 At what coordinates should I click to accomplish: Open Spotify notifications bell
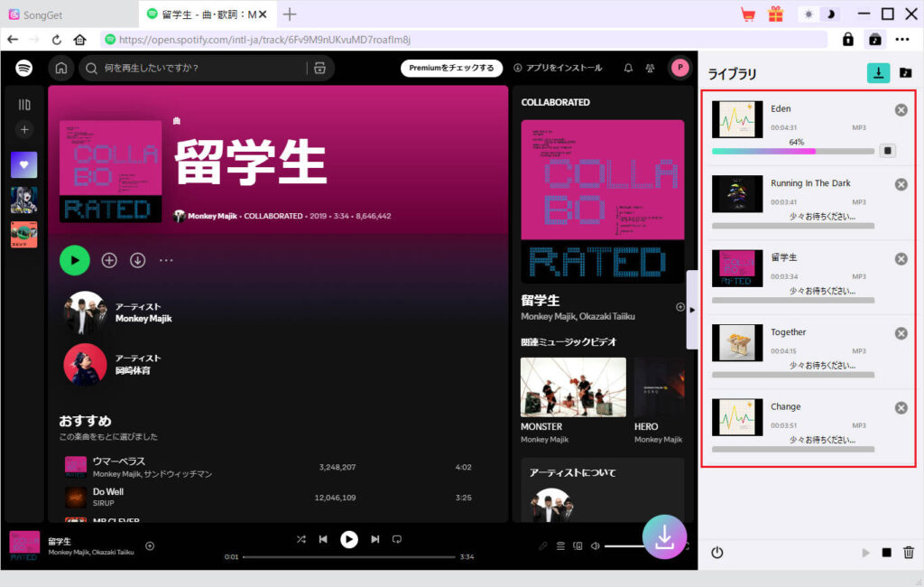[x=628, y=68]
